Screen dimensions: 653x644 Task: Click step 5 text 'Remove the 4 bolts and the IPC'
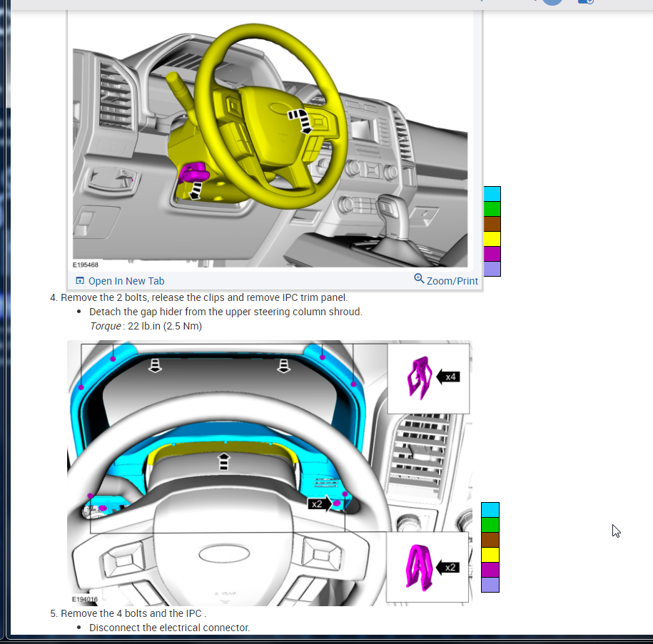131,613
